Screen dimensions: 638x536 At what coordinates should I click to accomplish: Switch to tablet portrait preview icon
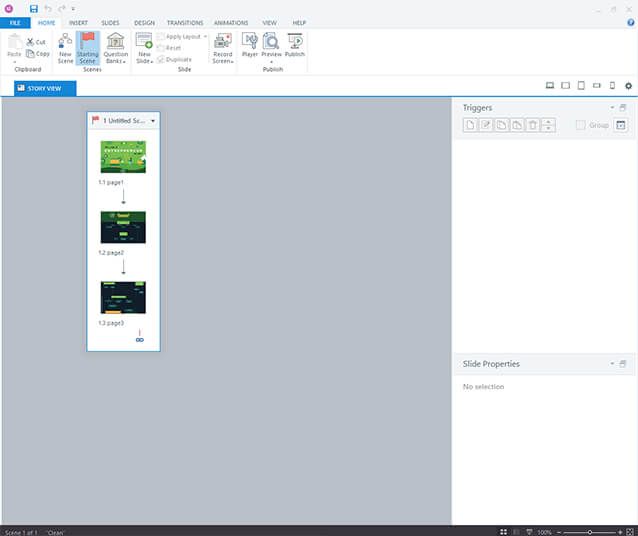pyautogui.click(x=581, y=85)
